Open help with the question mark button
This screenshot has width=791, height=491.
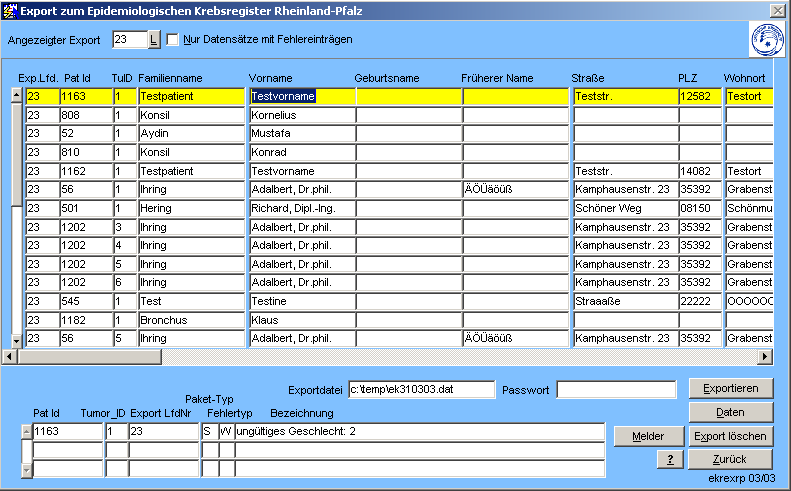pyautogui.click(x=669, y=460)
